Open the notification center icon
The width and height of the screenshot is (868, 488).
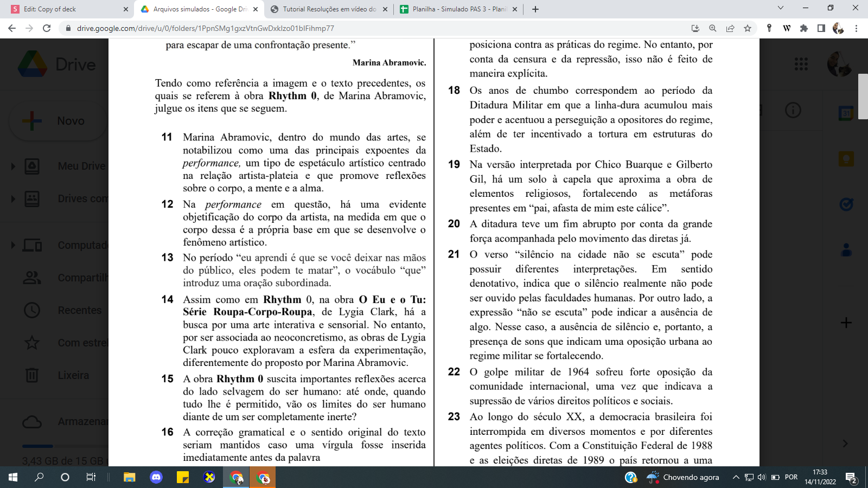(x=851, y=478)
